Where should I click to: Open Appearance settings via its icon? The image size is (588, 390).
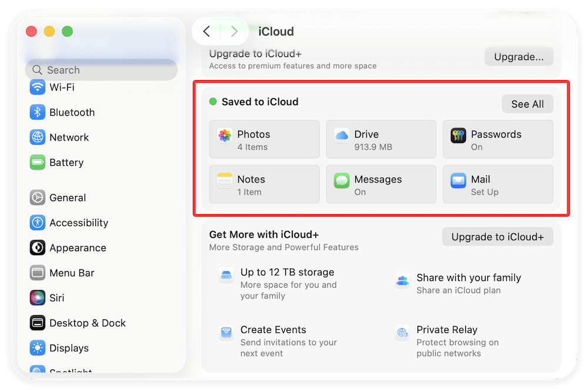click(x=37, y=248)
